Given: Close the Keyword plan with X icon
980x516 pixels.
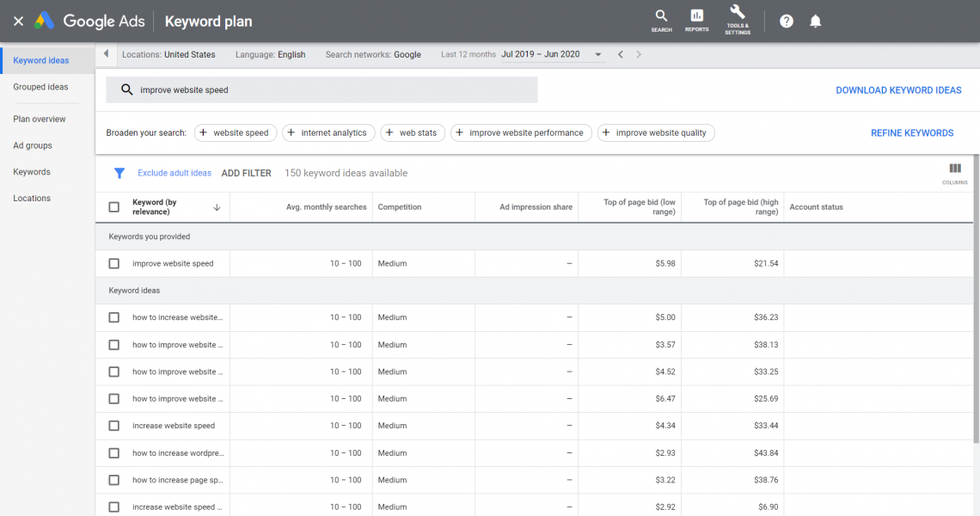Looking at the screenshot, I should [18, 21].
